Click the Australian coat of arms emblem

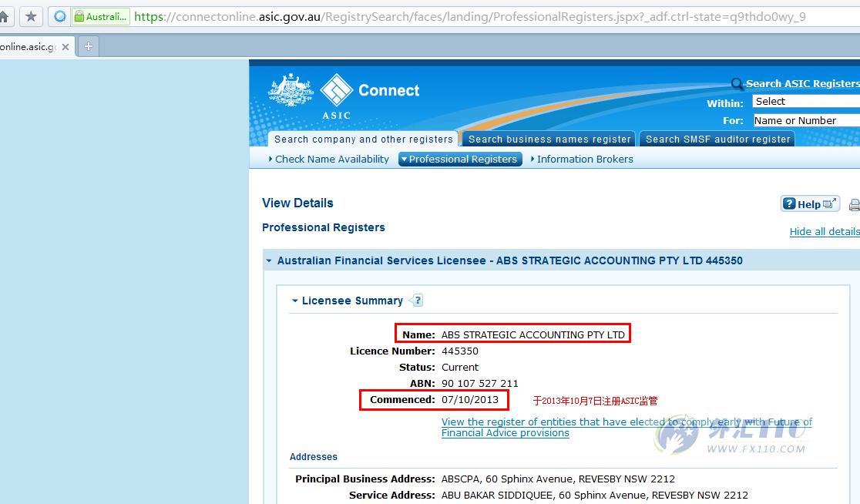pyautogui.click(x=291, y=89)
